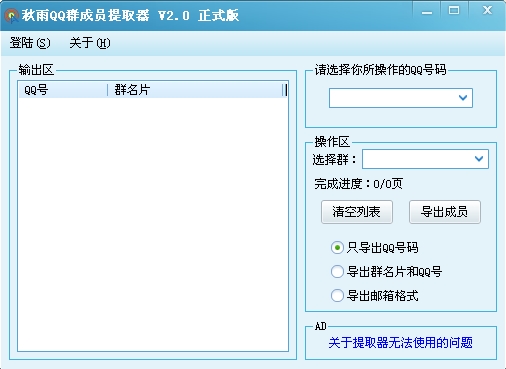Screen dimensions: 506x369
Task: Maximize the window
Action: [454, 11]
